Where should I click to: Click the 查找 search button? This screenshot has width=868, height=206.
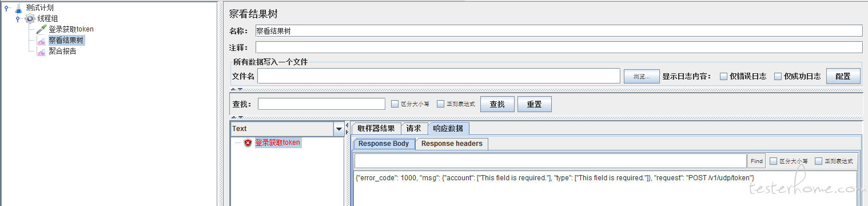497,104
